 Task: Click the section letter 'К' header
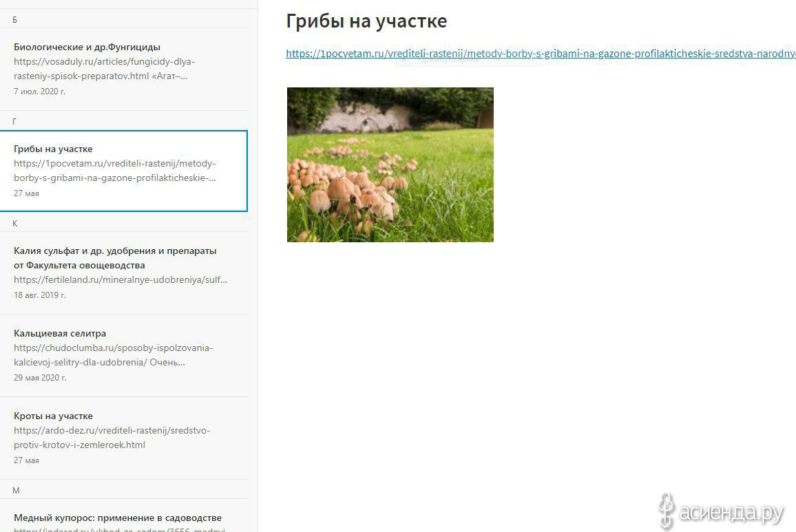(14, 224)
